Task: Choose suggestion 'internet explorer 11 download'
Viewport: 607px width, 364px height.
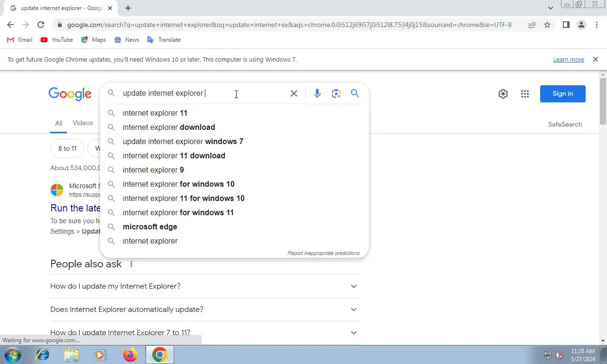Action: [x=234, y=155]
